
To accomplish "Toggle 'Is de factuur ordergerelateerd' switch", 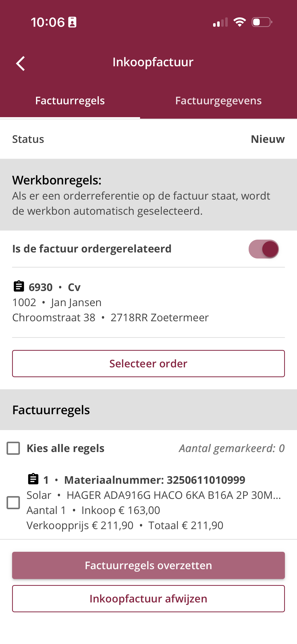I will [x=263, y=249].
